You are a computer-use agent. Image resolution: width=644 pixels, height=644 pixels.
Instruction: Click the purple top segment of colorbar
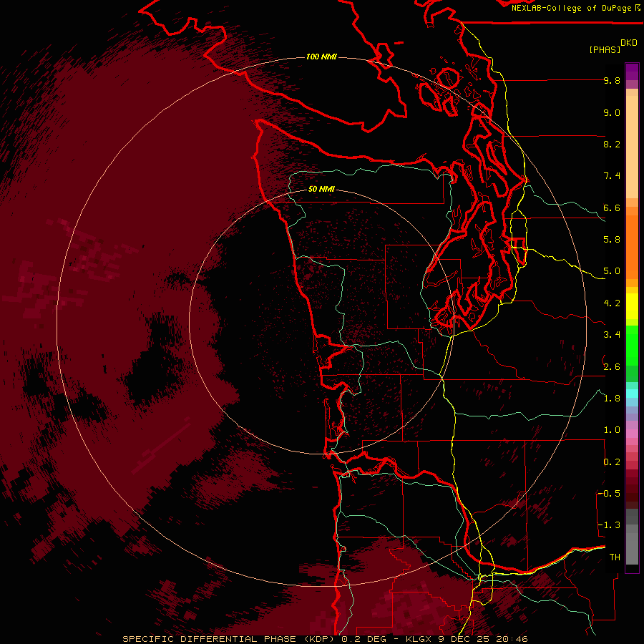(x=632, y=72)
